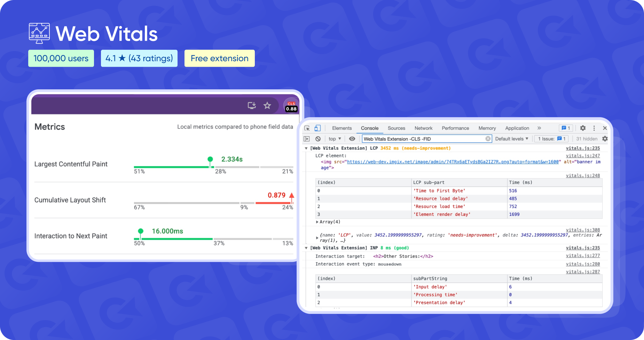Click the Web Vitals CLS 0.88 badge
The width and height of the screenshot is (644, 340).
coord(291,106)
